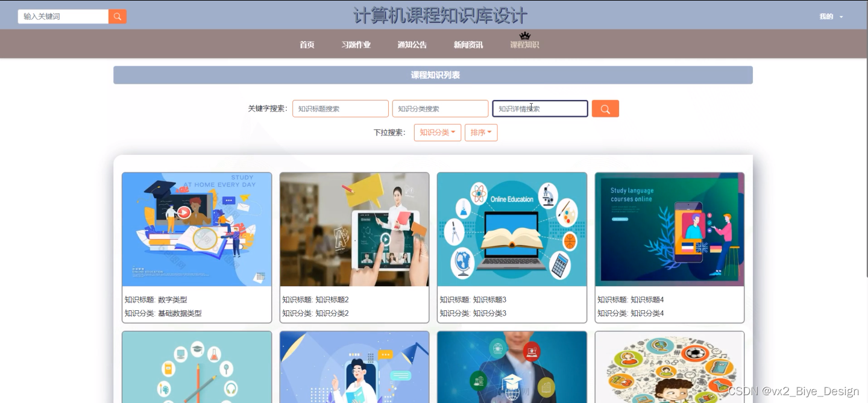The width and height of the screenshot is (868, 403).
Task: Click text 知识标题: 知识标题3
Action: 473,299
